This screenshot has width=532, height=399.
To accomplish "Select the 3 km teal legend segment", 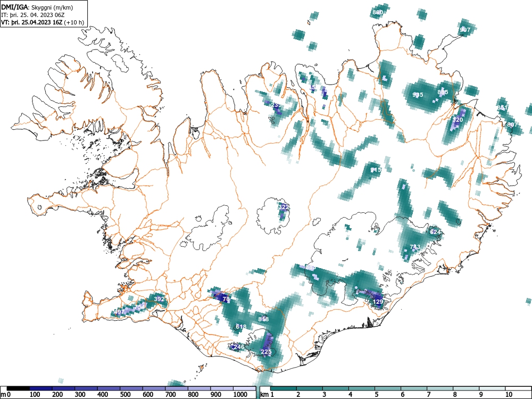I will click(x=336, y=388).
